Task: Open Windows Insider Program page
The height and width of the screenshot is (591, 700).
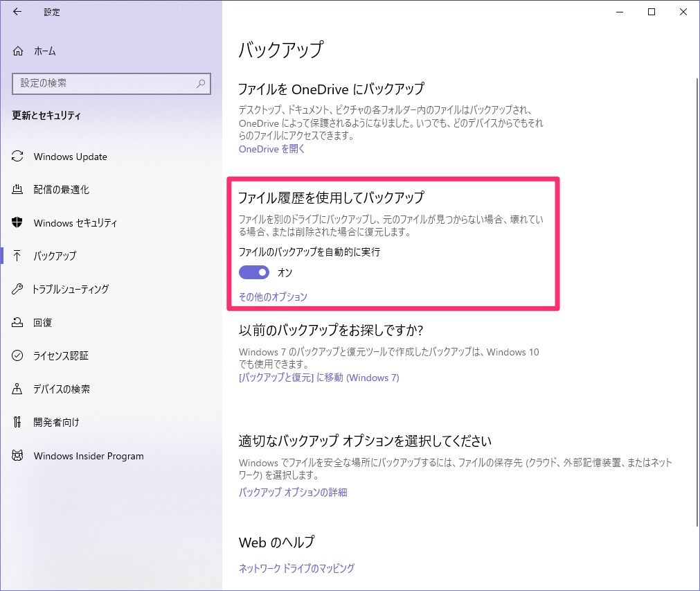Action: pyautogui.click(x=89, y=456)
